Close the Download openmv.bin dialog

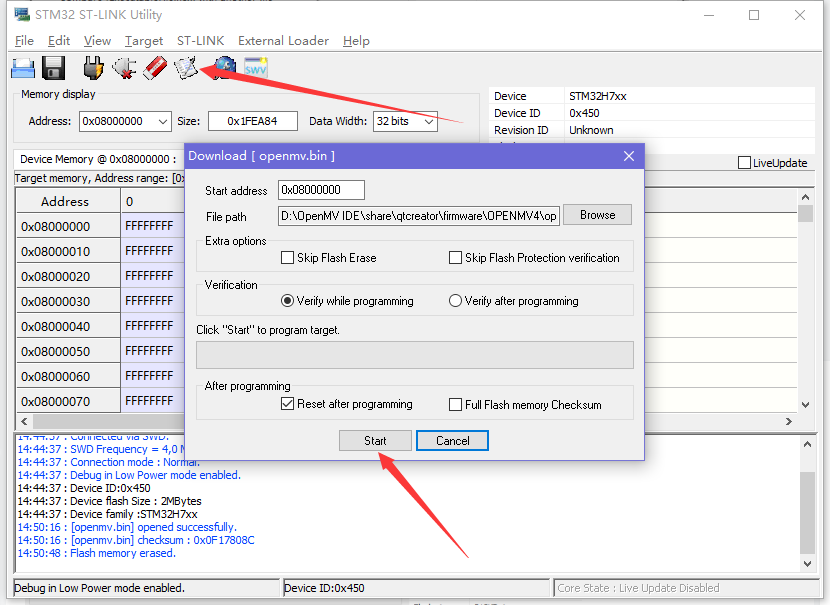629,156
